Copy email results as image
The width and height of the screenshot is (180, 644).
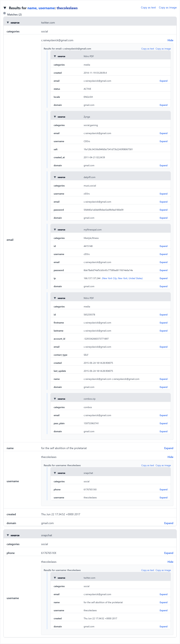point(163,49)
